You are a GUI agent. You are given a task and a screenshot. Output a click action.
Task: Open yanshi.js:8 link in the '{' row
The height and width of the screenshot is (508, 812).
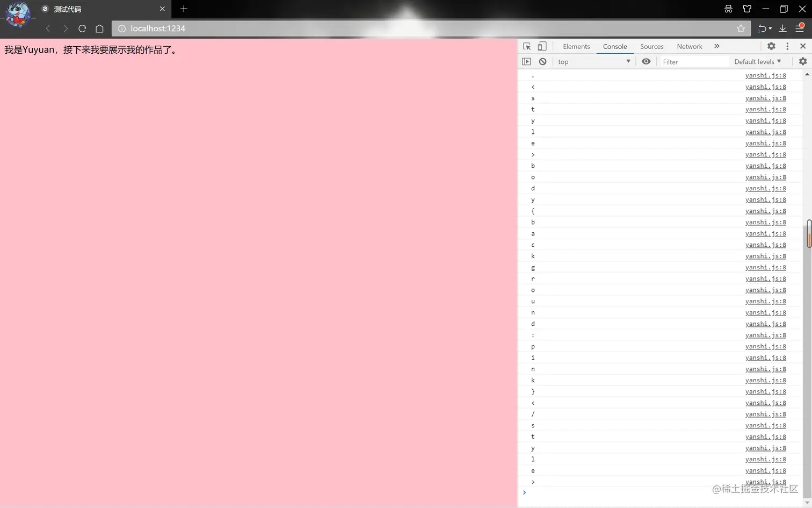pyautogui.click(x=765, y=211)
